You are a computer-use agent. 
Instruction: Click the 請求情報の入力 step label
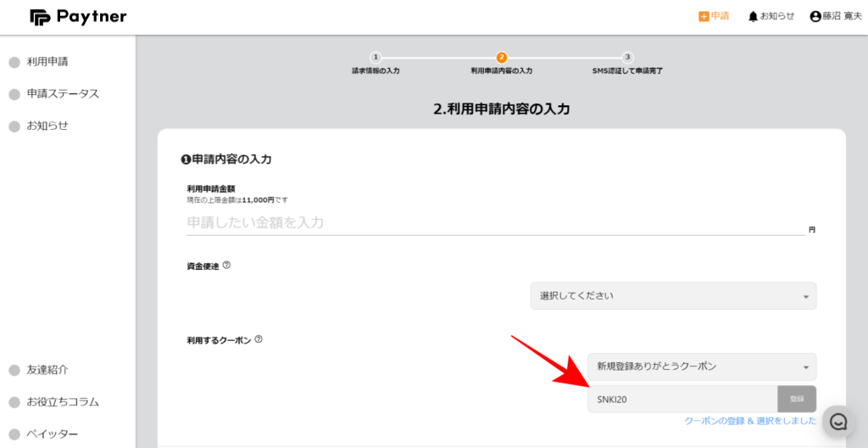[x=376, y=71]
